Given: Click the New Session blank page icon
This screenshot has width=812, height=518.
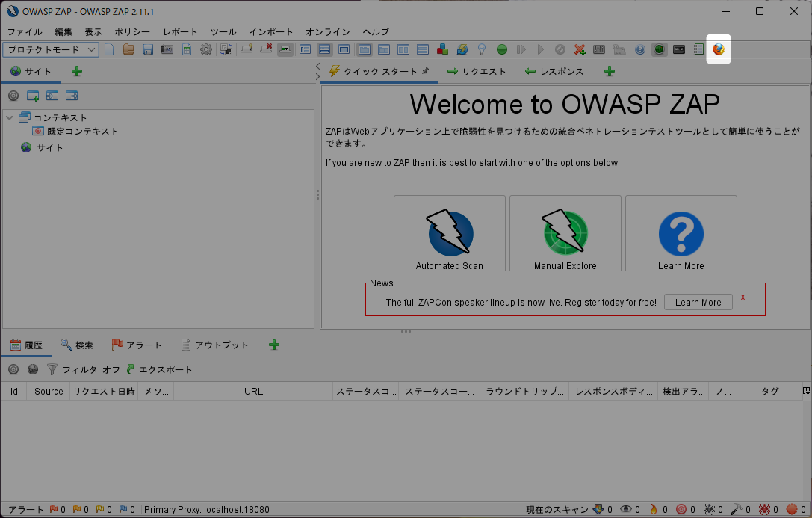Looking at the screenshot, I should pyautogui.click(x=109, y=49).
